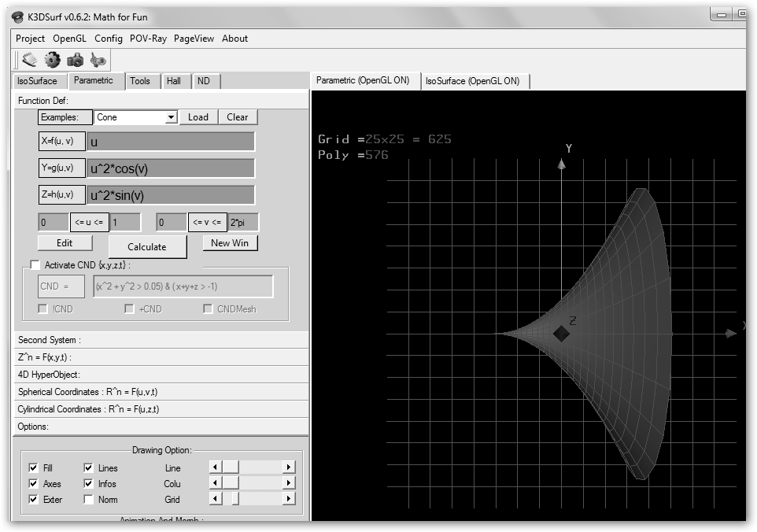Open the POV-Ray menu

tap(148, 38)
